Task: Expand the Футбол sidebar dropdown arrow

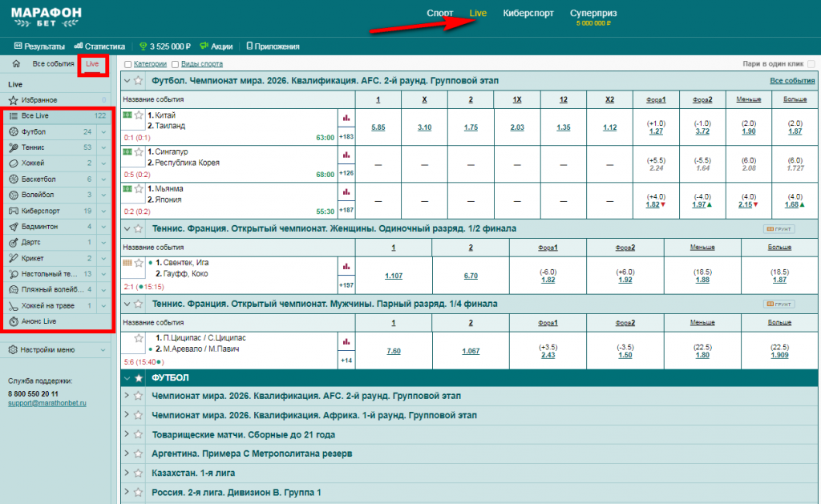Action: [103, 132]
